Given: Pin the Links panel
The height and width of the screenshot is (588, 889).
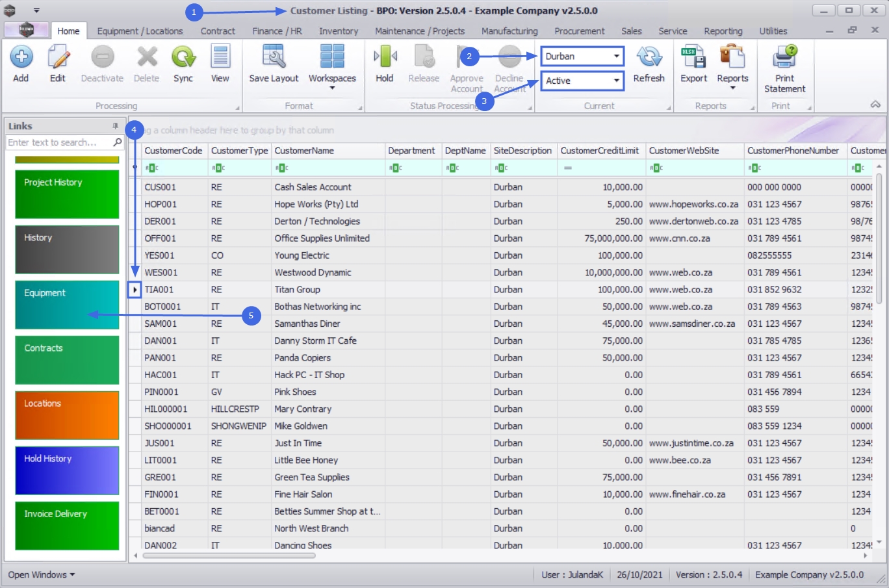Looking at the screenshot, I should 115,126.
